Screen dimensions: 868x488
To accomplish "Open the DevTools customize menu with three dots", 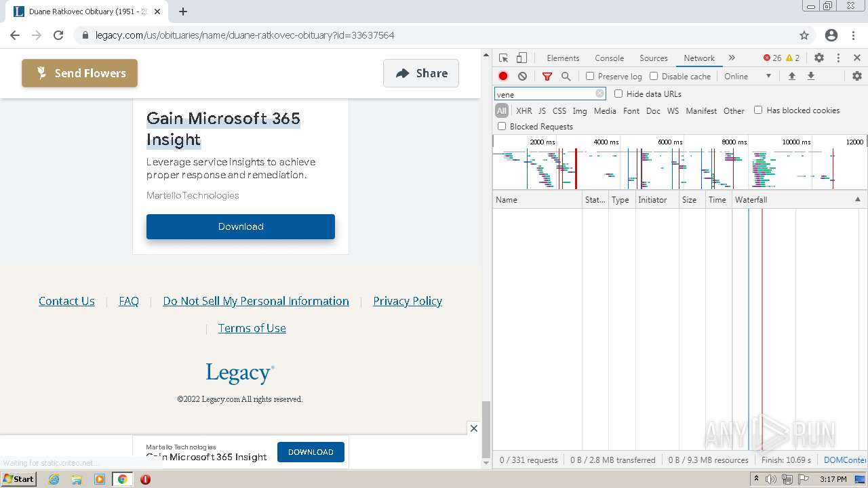I will point(838,58).
